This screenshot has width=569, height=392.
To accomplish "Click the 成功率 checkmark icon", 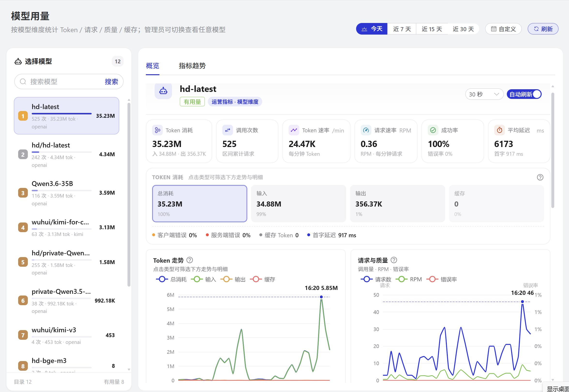I will 433,130.
